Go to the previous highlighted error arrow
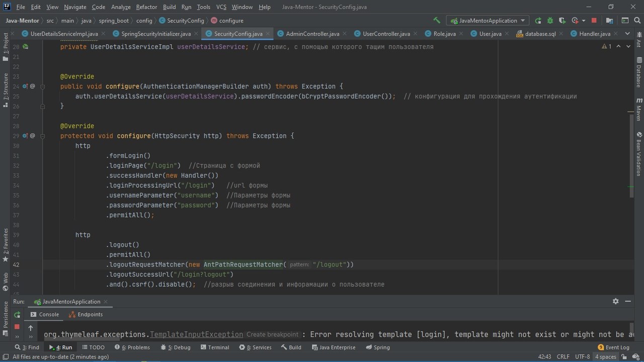 coord(619,46)
